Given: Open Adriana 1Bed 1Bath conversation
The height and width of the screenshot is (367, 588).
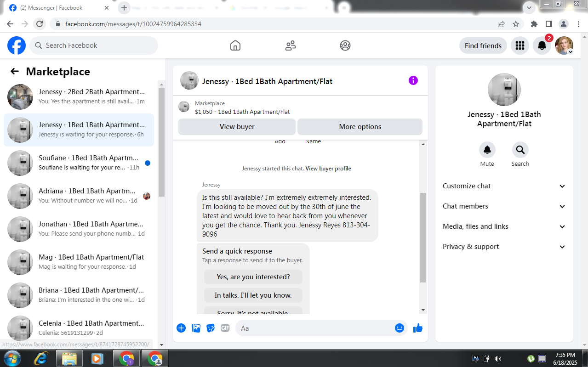Looking at the screenshot, I should click(x=79, y=196).
